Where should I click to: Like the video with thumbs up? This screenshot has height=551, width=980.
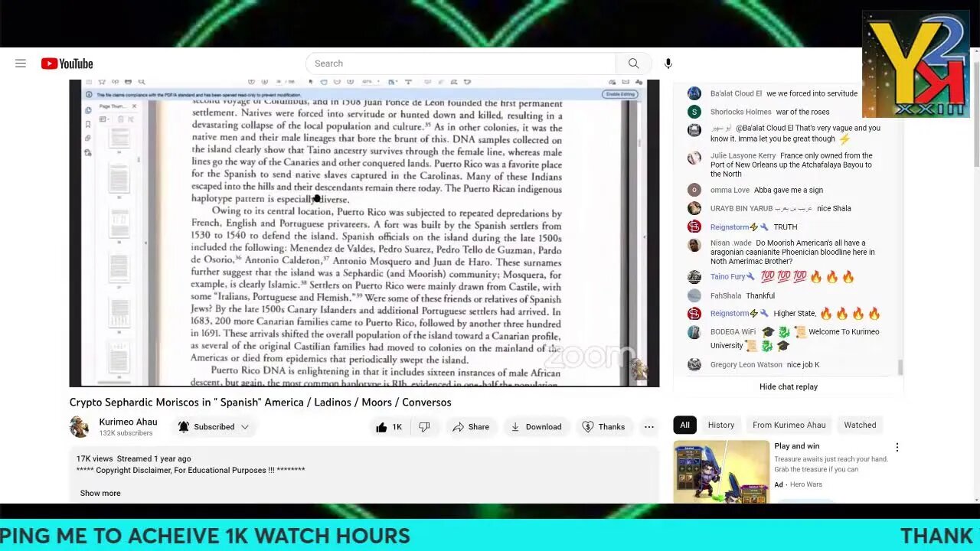(x=389, y=427)
